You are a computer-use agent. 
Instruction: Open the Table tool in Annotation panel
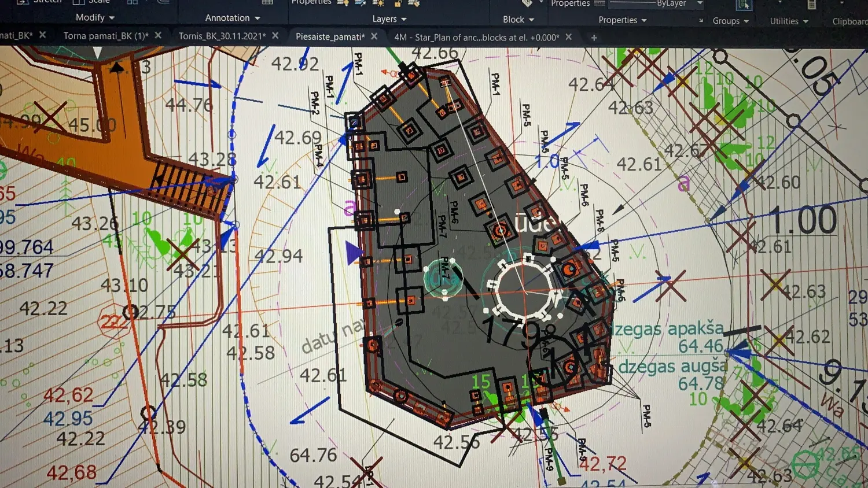tap(267, 3)
